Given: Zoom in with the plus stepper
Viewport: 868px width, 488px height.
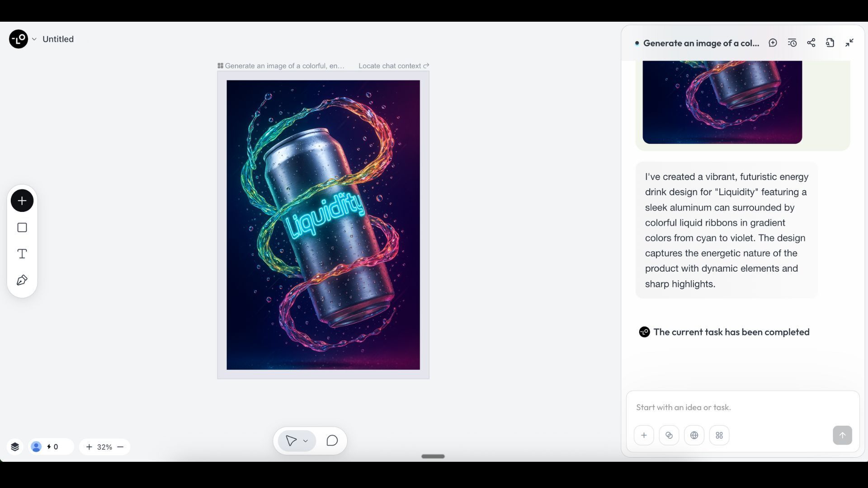Looking at the screenshot, I should [x=89, y=447].
